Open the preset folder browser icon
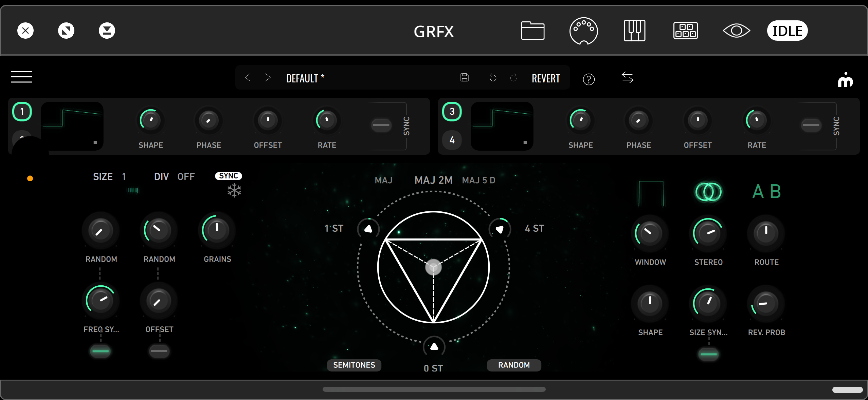The height and width of the screenshot is (400, 868). coord(532,31)
